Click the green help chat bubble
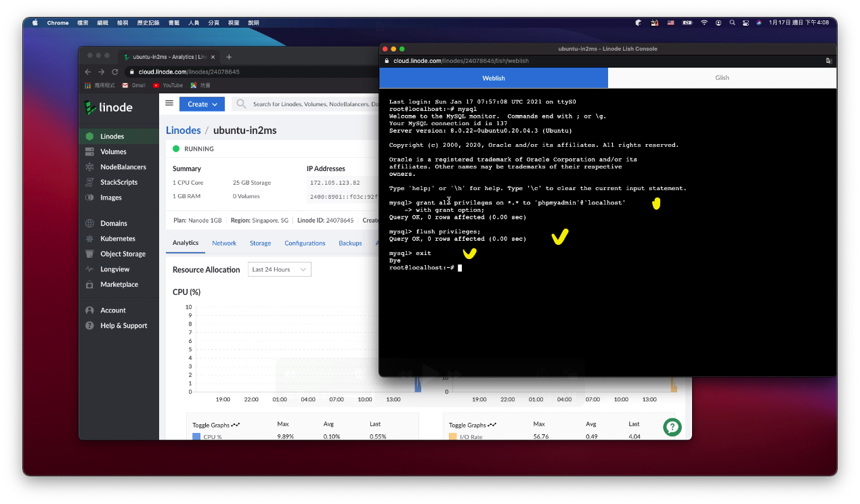This screenshot has width=860, height=504. pos(672,427)
